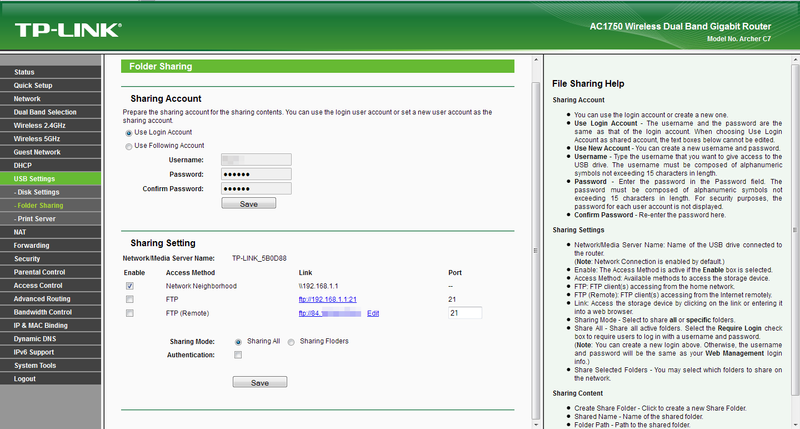Open Wireless 2.4GHz settings
The height and width of the screenshot is (429, 800).
coord(51,125)
